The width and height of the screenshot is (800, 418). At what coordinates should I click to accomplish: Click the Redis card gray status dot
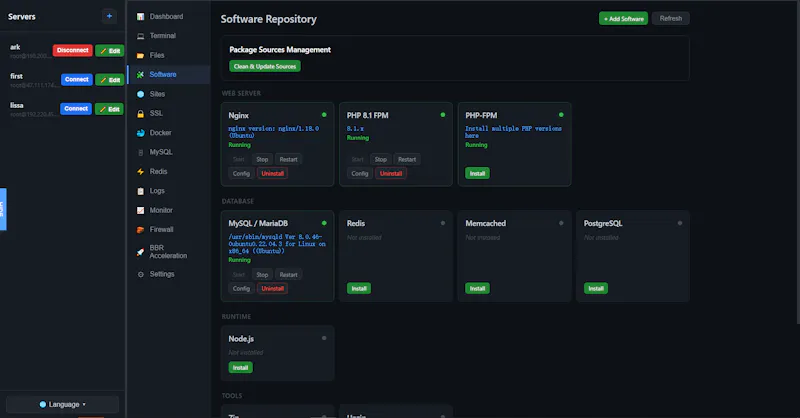click(x=442, y=223)
